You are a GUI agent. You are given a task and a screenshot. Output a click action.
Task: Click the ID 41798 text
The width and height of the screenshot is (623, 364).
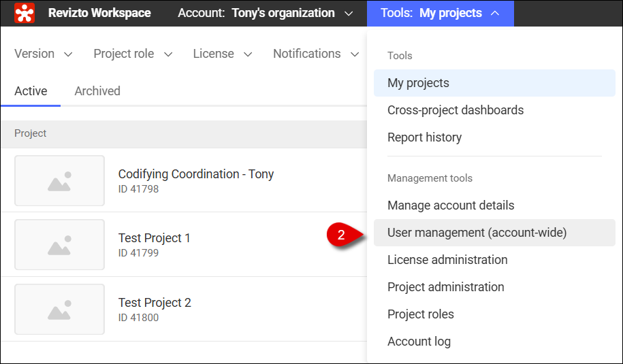coord(138,189)
